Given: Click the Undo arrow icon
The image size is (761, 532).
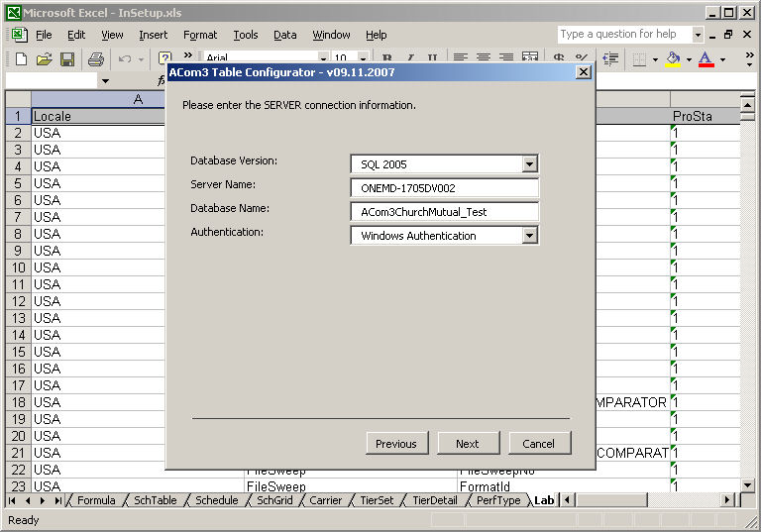Looking at the screenshot, I should coord(125,59).
